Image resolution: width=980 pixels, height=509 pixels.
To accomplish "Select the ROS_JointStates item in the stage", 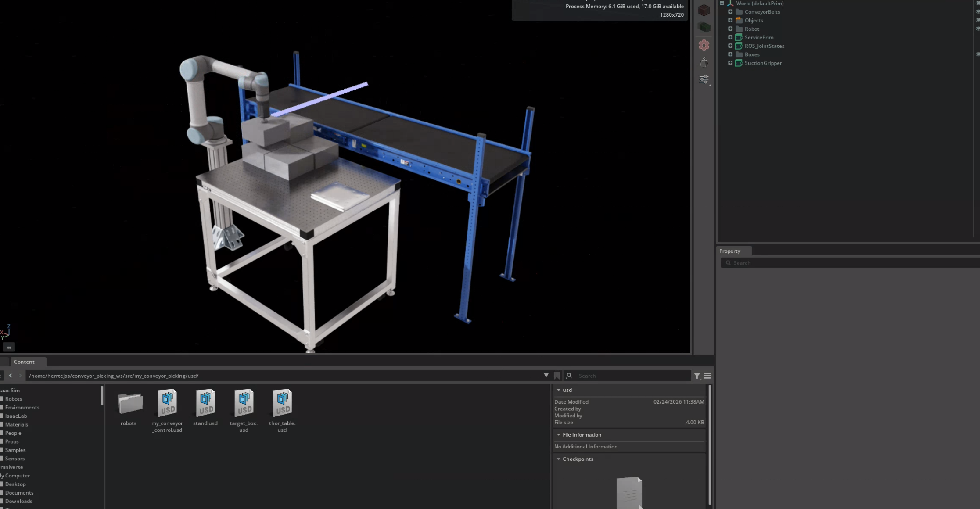I will (764, 46).
